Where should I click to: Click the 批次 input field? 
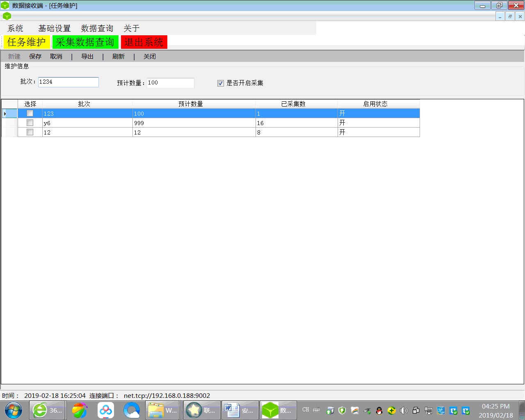68,82
